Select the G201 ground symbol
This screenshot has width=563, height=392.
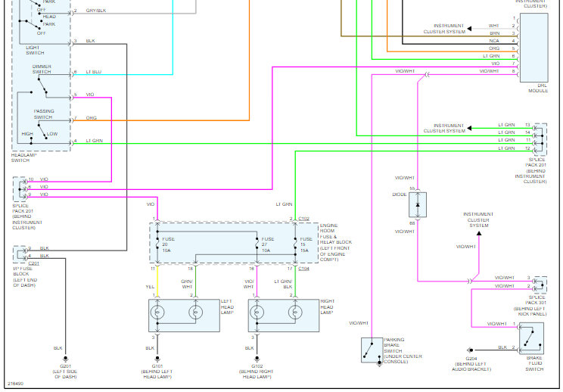pos(65,359)
